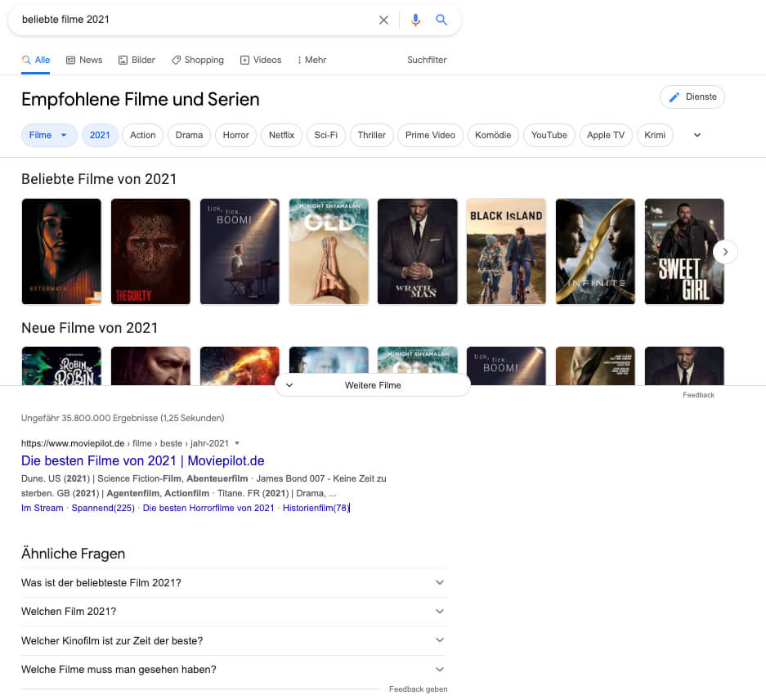Open the Sweet Girl poster

coord(684,251)
